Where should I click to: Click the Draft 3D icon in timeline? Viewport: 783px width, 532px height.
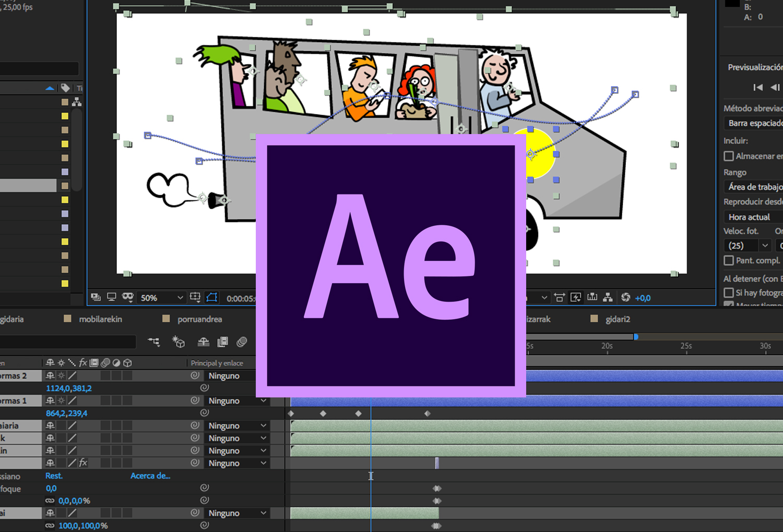[179, 342]
